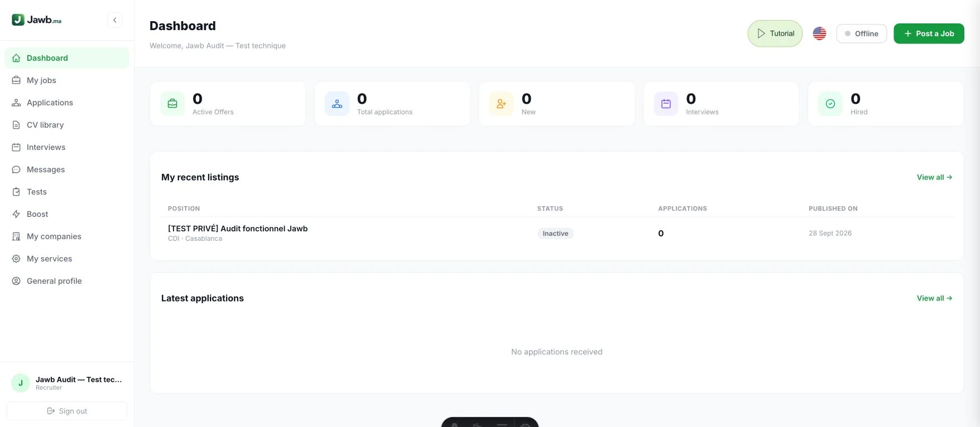Click the CDI · Casablanca subtitle
Viewport: 980px width, 427px height.
pyautogui.click(x=195, y=239)
